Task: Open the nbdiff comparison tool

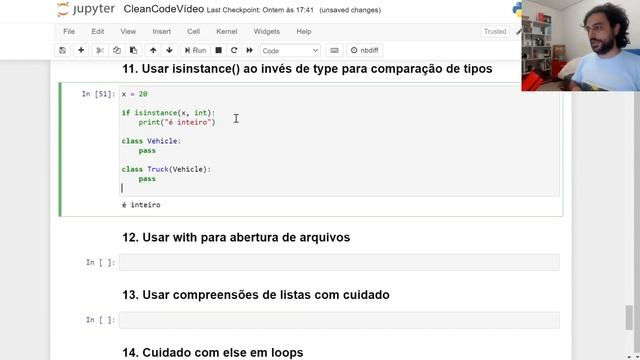Action: coord(365,50)
